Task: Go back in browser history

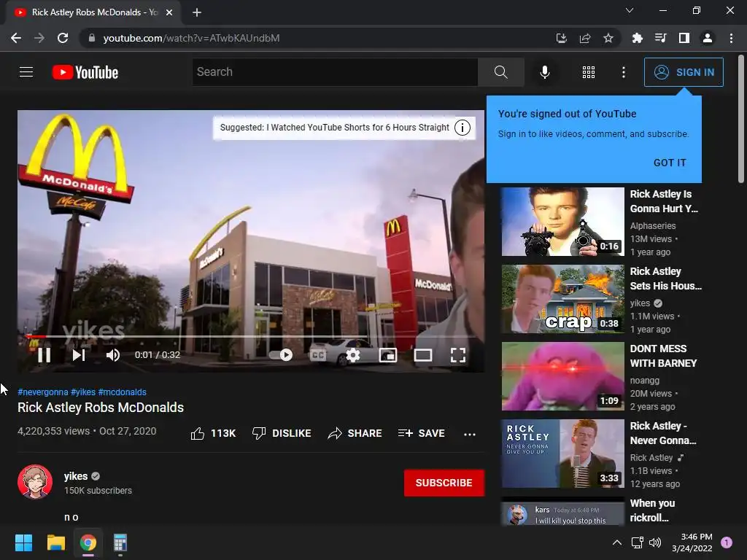Action: pos(16,38)
